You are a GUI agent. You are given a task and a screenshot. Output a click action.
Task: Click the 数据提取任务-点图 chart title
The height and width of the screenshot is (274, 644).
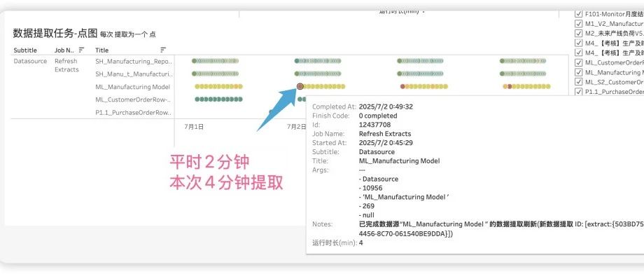[55, 34]
